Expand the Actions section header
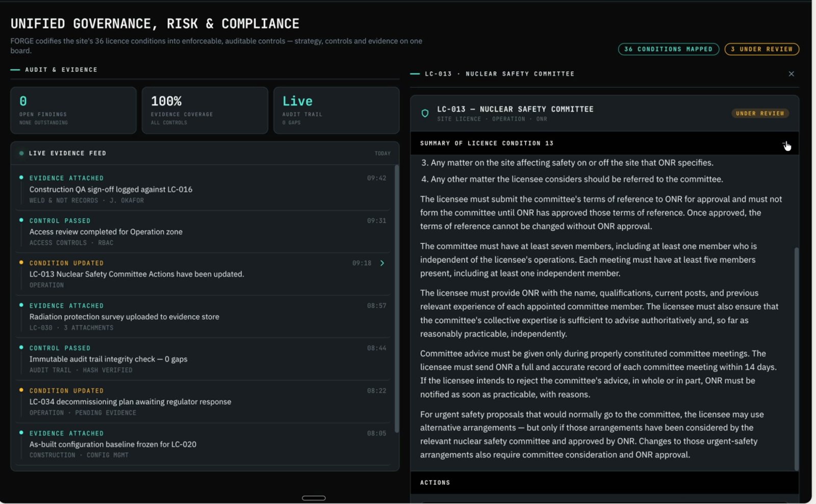Screen dimensions: 816x504 point(604,483)
